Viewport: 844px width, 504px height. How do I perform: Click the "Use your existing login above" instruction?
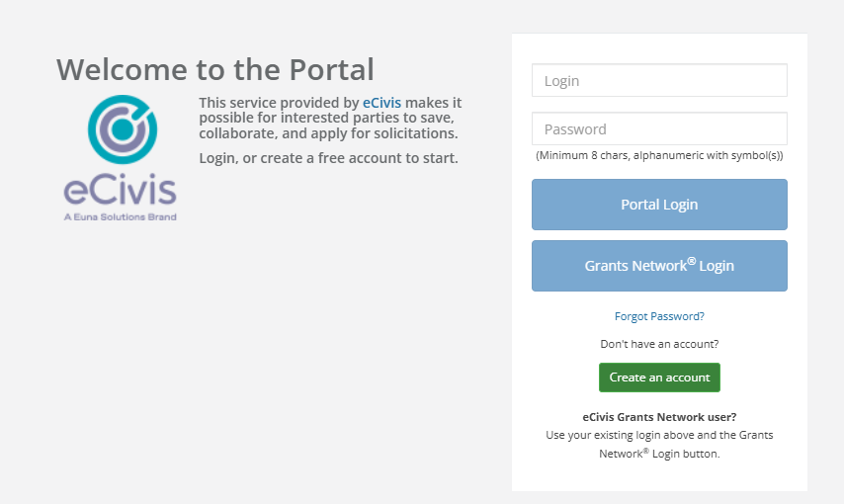tap(659, 435)
